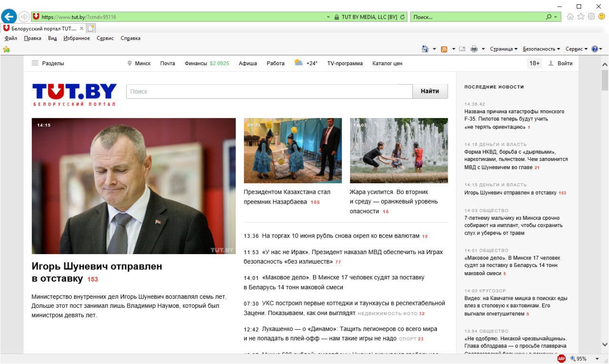
Task: Expand the Home button dropdown arrow
Action: (434, 49)
